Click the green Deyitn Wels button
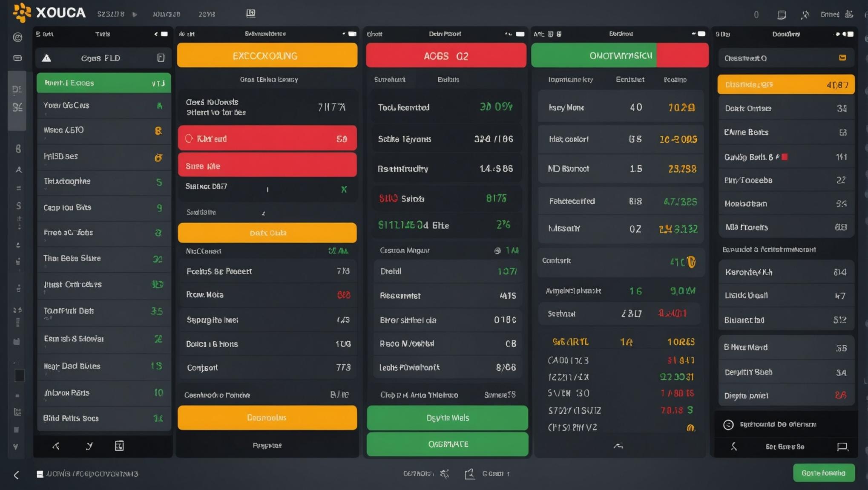Screen dimensions: 868x490 [x=447, y=418]
